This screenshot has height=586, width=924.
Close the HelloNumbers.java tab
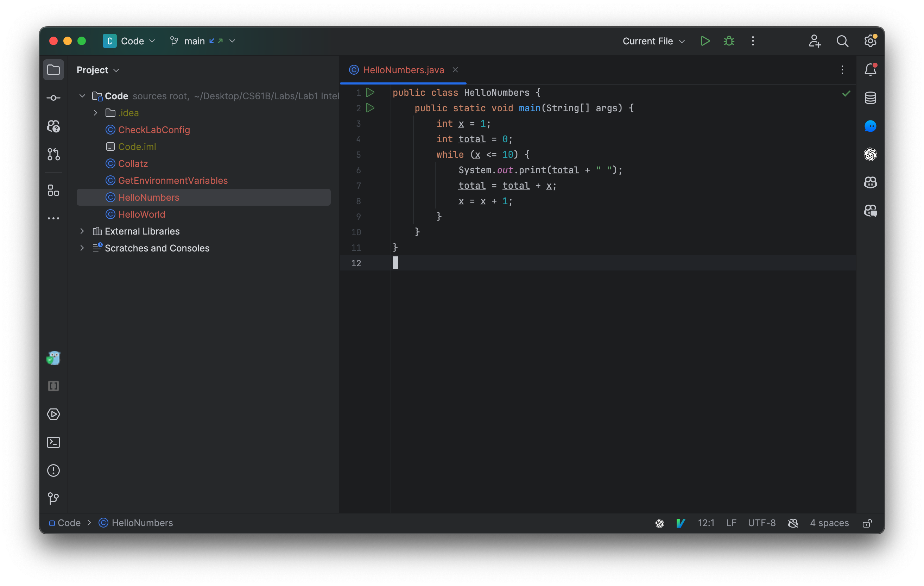click(x=455, y=70)
